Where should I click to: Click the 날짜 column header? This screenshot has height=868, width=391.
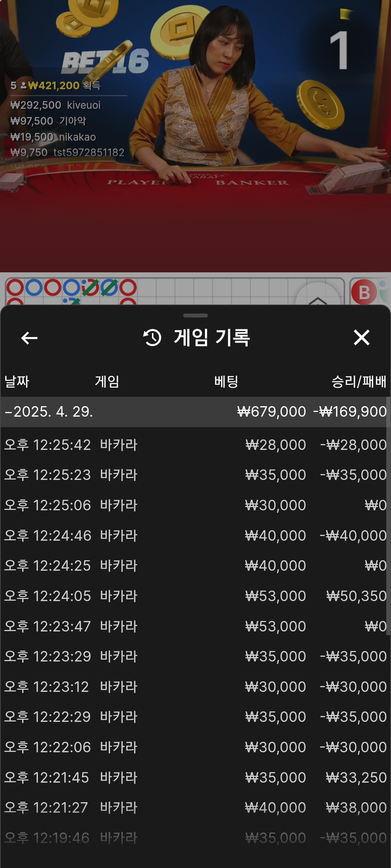coord(17,382)
